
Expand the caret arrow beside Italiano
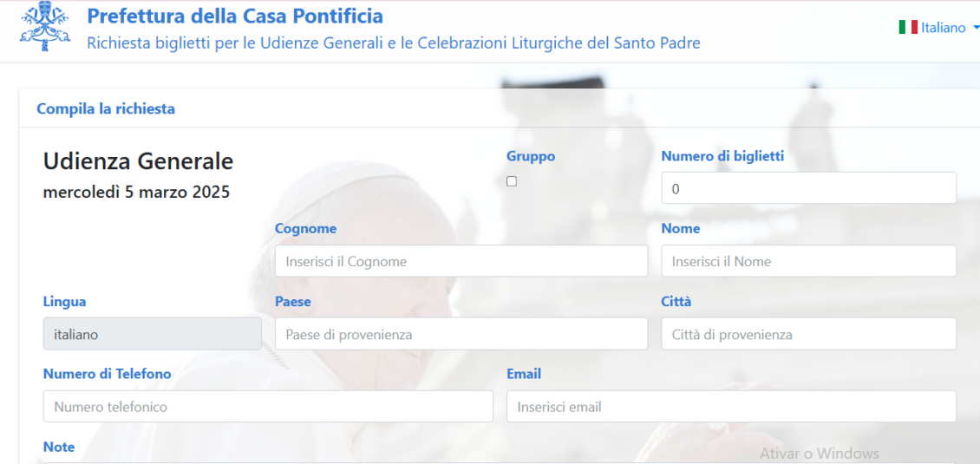977,28
